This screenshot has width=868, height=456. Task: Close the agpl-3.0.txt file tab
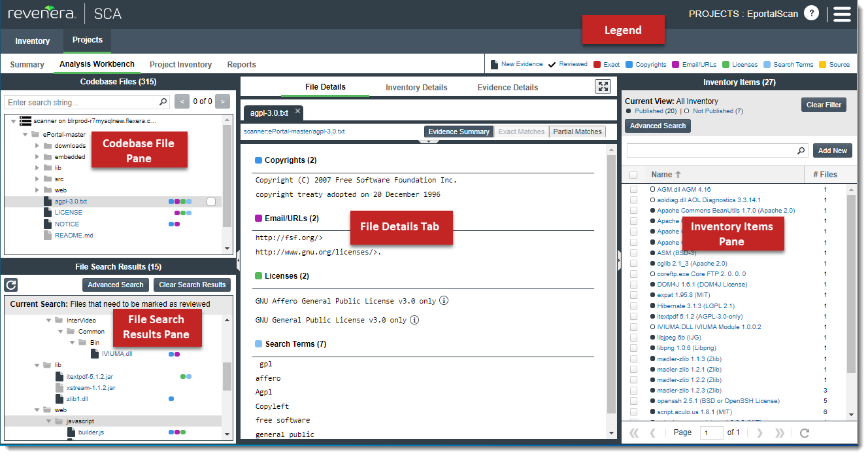(297, 112)
